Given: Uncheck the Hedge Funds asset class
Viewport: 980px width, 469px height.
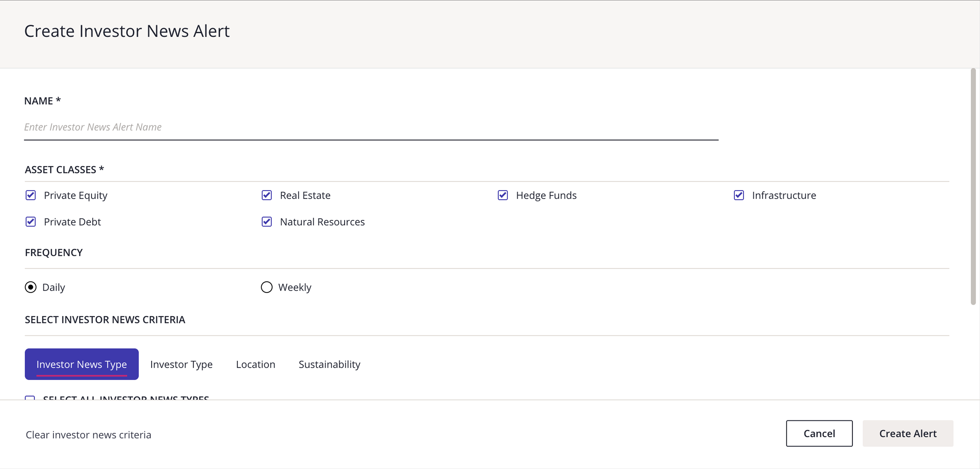Looking at the screenshot, I should click(503, 195).
